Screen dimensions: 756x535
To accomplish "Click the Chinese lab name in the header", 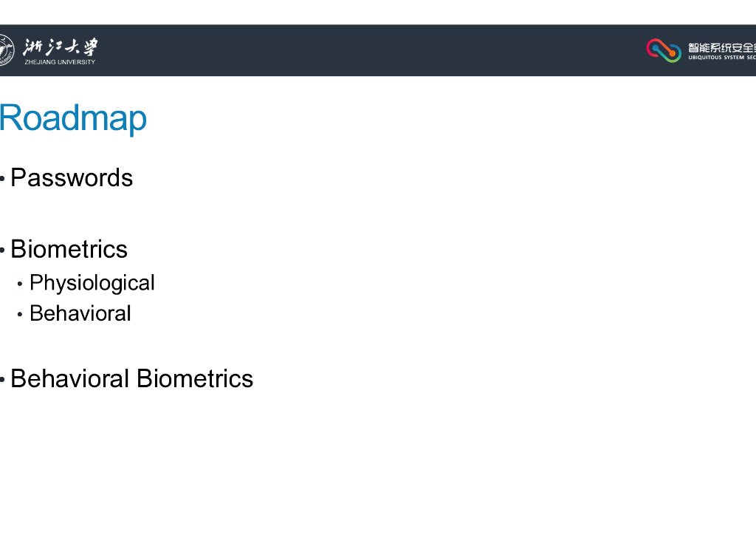I will pyautogui.click(x=721, y=47).
